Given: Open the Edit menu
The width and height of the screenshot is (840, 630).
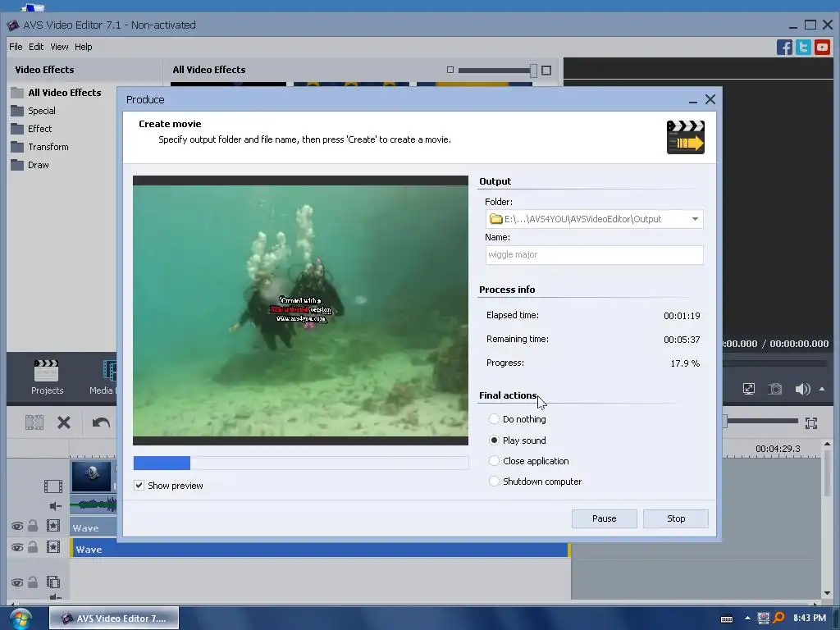Looking at the screenshot, I should point(36,47).
